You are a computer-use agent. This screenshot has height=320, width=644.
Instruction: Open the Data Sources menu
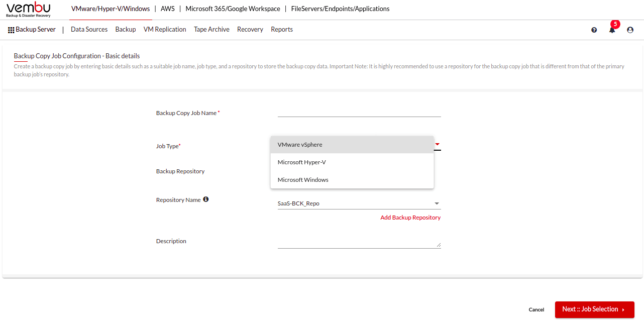(x=89, y=30)
